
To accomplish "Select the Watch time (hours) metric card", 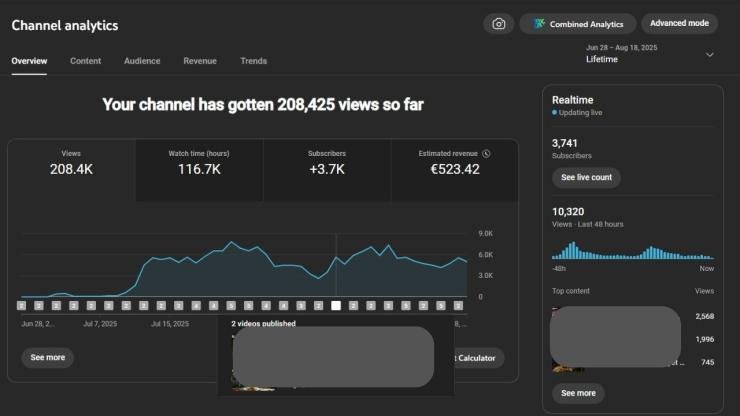I will (x=199, y=170).
